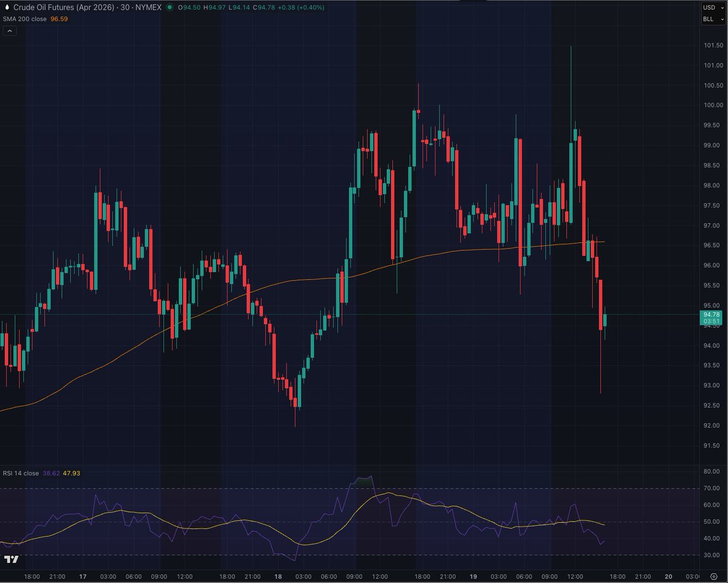Screen dimensions: 728x583
Task: Click the RSI 70.00 axis label
Action: [711, 488]
